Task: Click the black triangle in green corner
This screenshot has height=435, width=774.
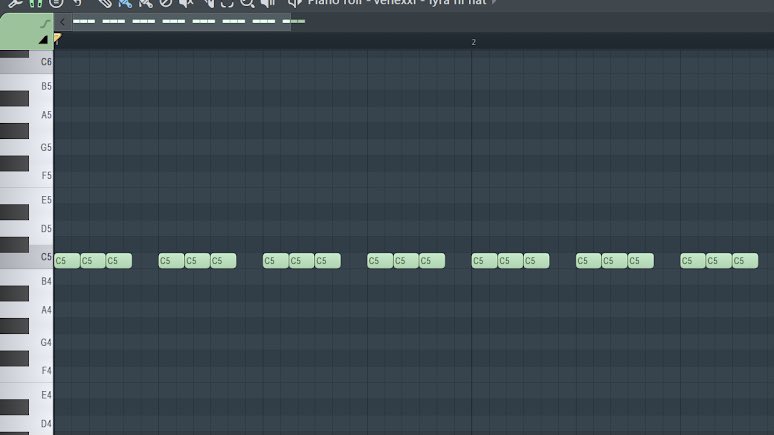Action: click(43, 40)
